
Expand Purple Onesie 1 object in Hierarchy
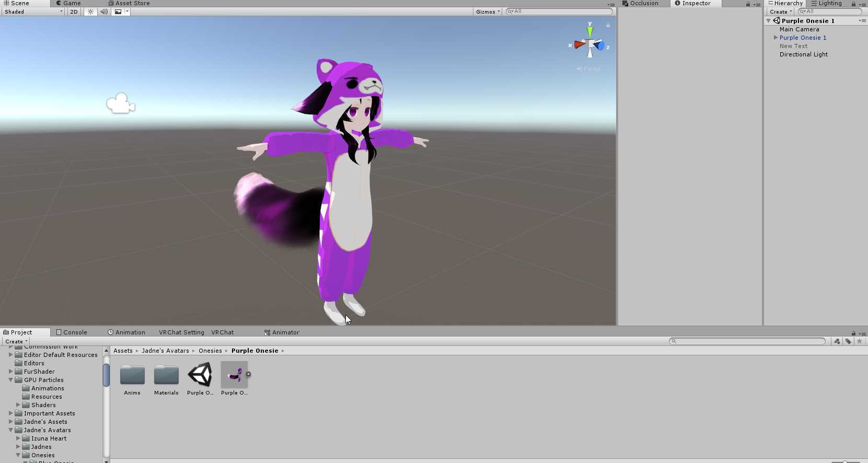776,38
